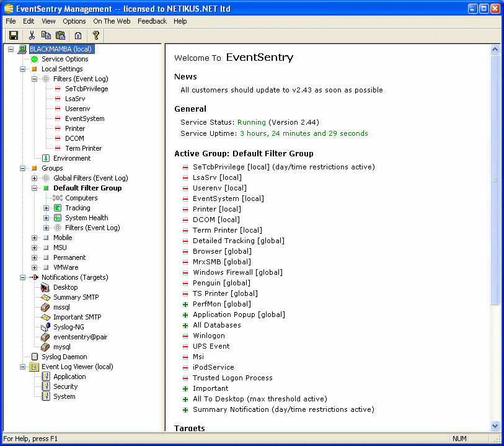Viewport: 504px width, 446px height.
Task: Click the Computers group icon
Action: pyautogui.click(x=58, y=198)
